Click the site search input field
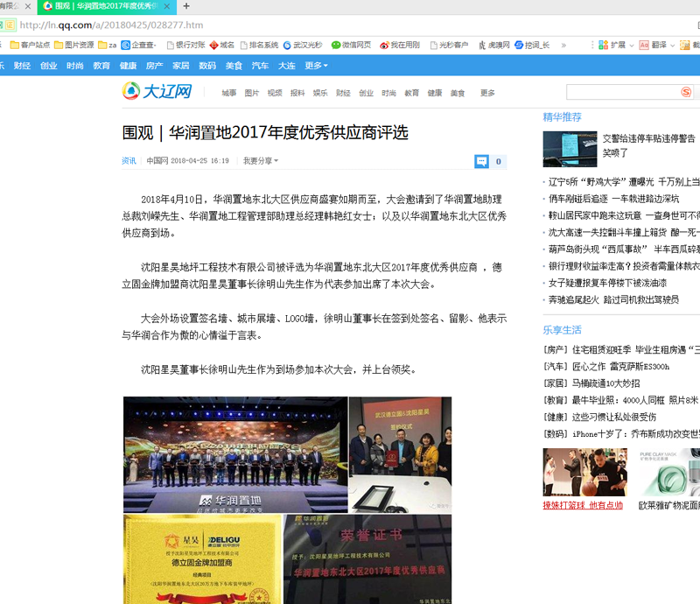The width and height of the screenshot is (700, 604). (x=622, y=92)
